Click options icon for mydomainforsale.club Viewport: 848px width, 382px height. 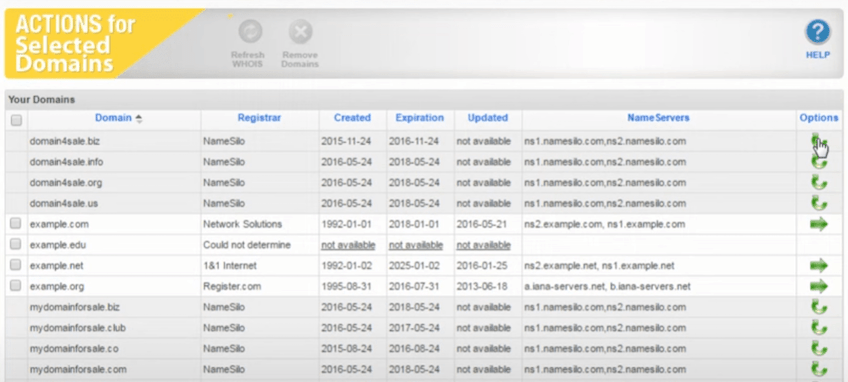pos(819,328)
